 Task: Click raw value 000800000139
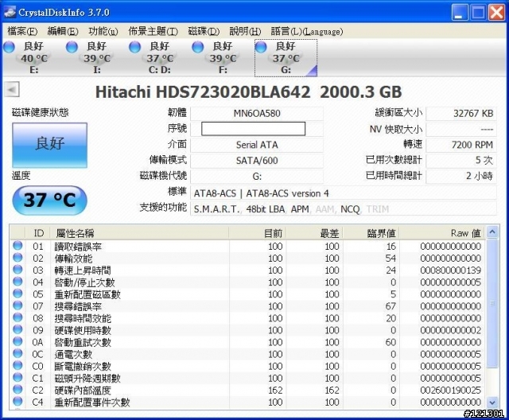[x=451, y=270]
